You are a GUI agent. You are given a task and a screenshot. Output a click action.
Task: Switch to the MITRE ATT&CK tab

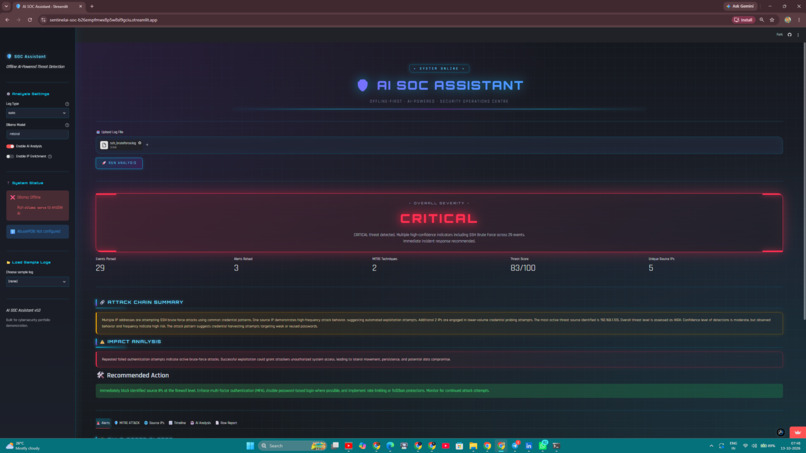tap(127, 423)
